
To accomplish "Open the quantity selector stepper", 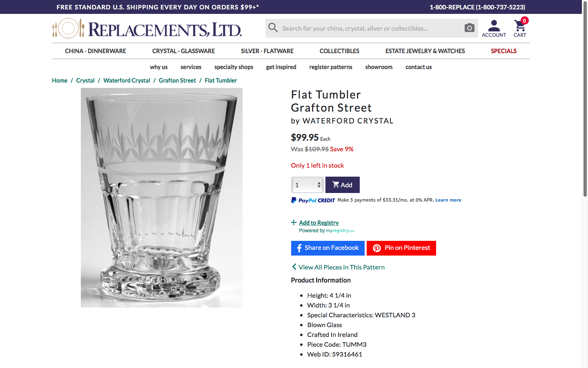I will coord(307,185).
